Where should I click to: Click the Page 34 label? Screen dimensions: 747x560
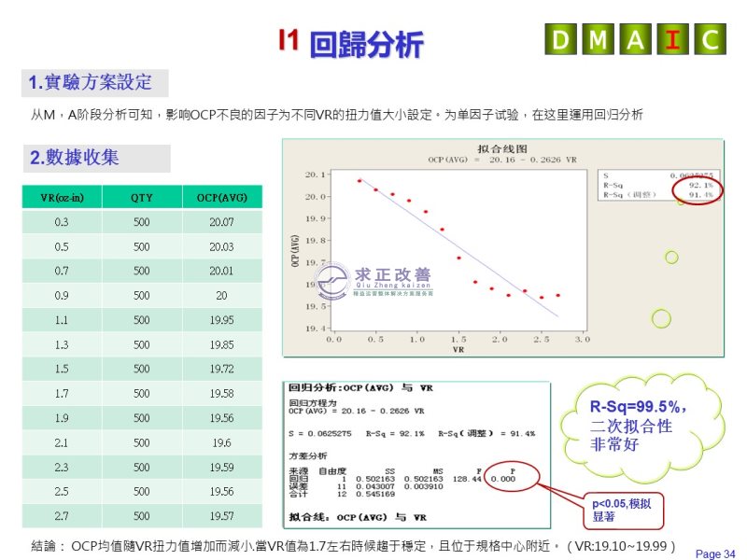(x=715, y=553)
